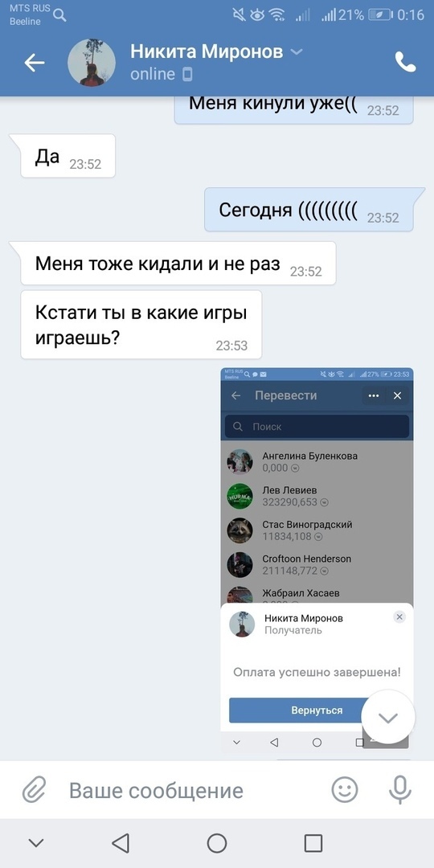Tap the 'Да' incoming message bubble
This screenshot has width=434, height=868.
point(68,156)
